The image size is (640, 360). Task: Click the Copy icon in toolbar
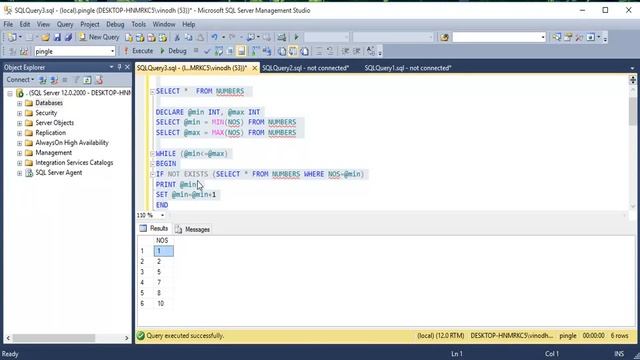[x=189, y=38]
